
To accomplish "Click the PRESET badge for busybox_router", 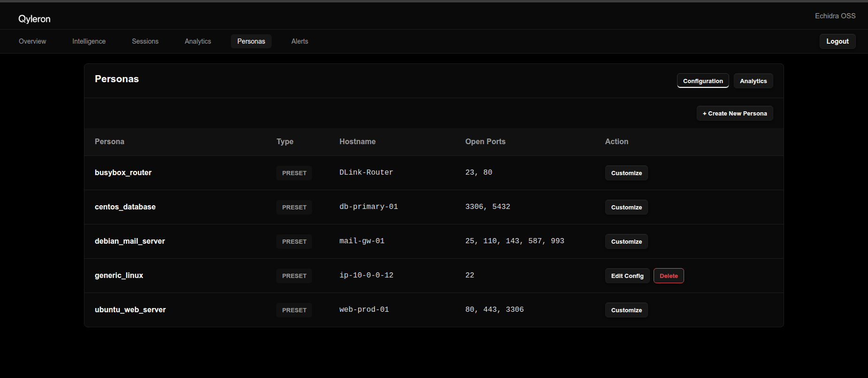I will 294,173.
